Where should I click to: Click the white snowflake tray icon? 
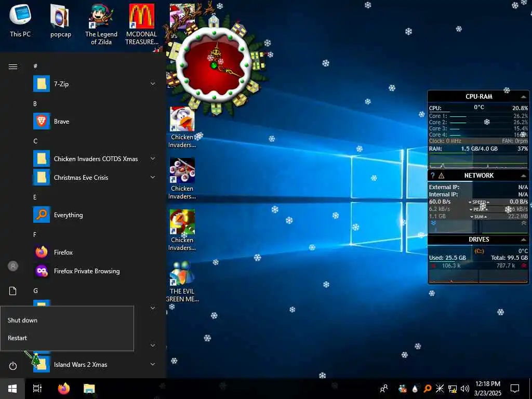440,389
